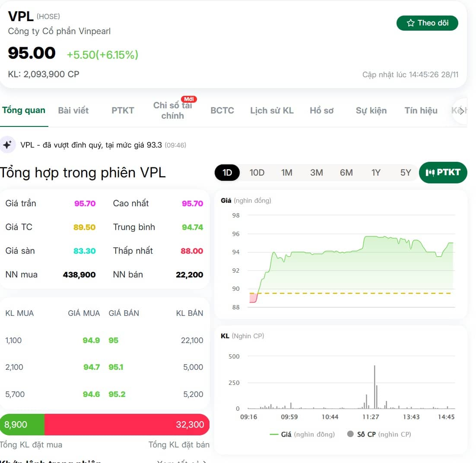Click the tallest volume bar near 11:27
This screenshot has width=476, height=463.
(x=374, y=387)
